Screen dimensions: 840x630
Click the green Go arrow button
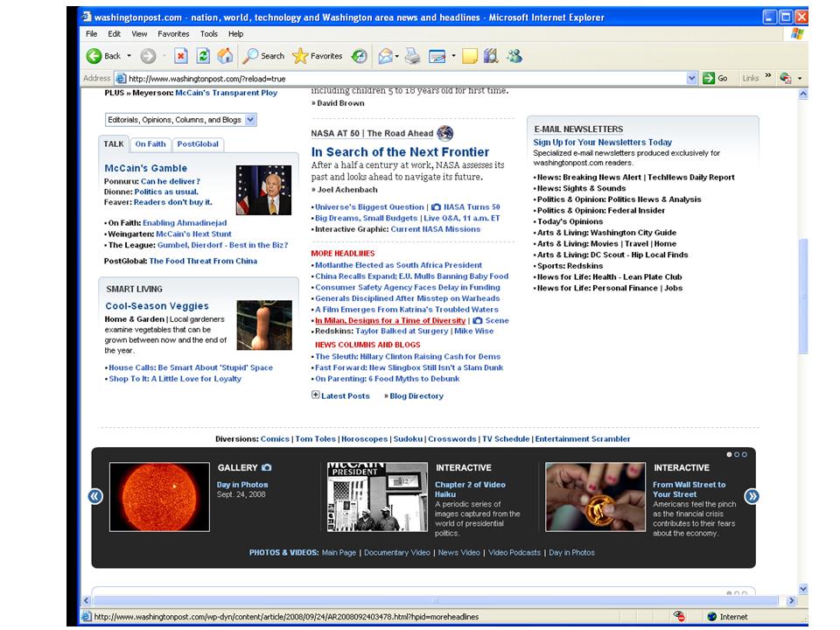tap(709, 78)
